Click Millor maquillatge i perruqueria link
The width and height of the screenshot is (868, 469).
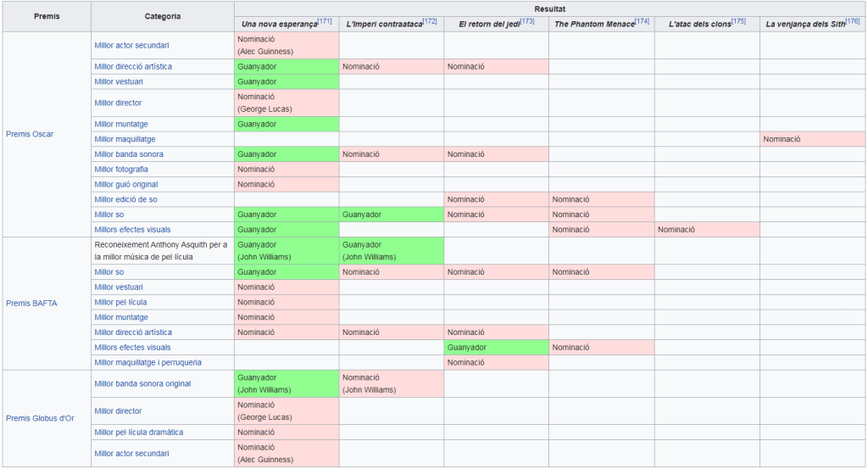(147, 362)
